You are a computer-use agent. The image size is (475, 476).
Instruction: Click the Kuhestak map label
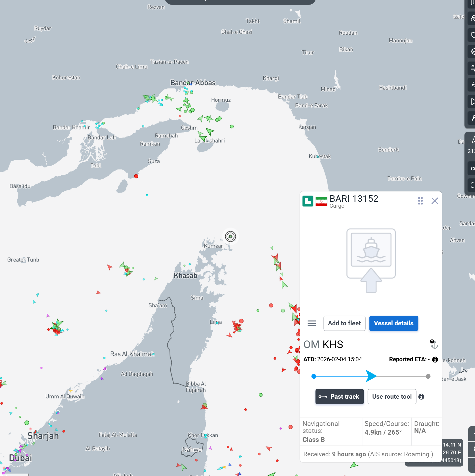click(320, 156)
